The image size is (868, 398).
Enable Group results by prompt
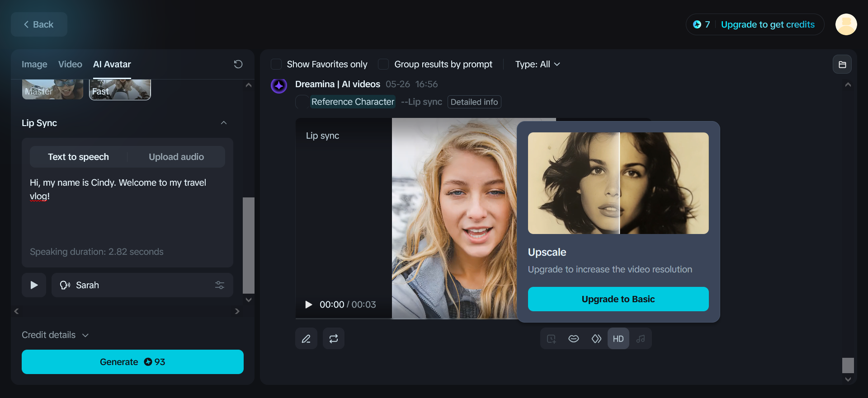point(383,64)
